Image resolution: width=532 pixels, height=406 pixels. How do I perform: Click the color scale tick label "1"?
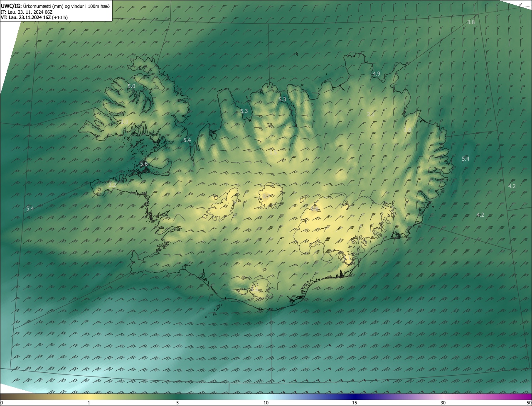pyautogui.click(x=89, y=403)
